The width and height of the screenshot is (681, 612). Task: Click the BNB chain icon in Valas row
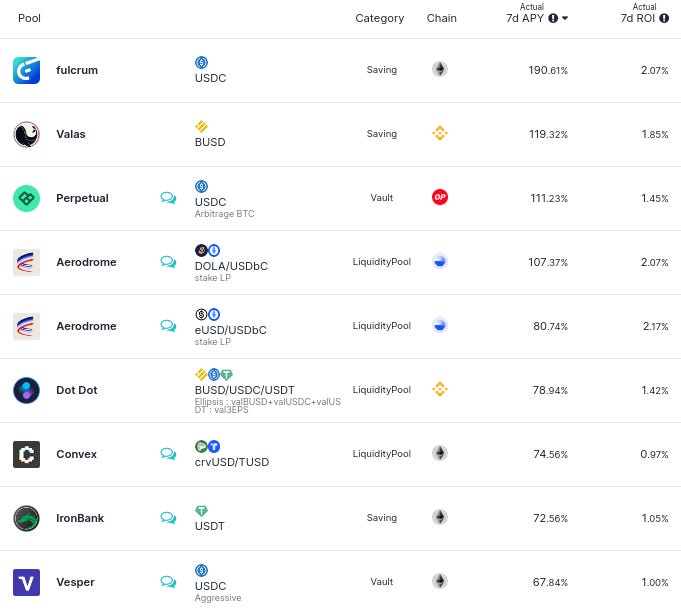point(440,133)
